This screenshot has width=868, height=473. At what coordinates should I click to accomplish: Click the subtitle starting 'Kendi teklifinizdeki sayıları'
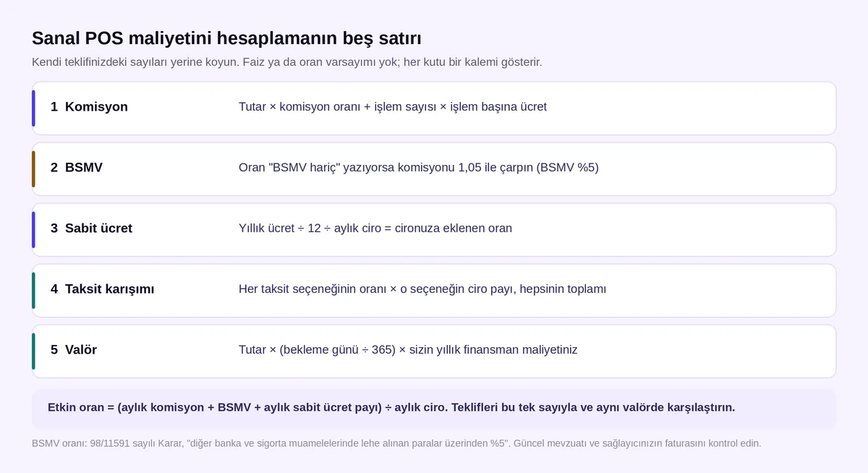click(287, 62)
